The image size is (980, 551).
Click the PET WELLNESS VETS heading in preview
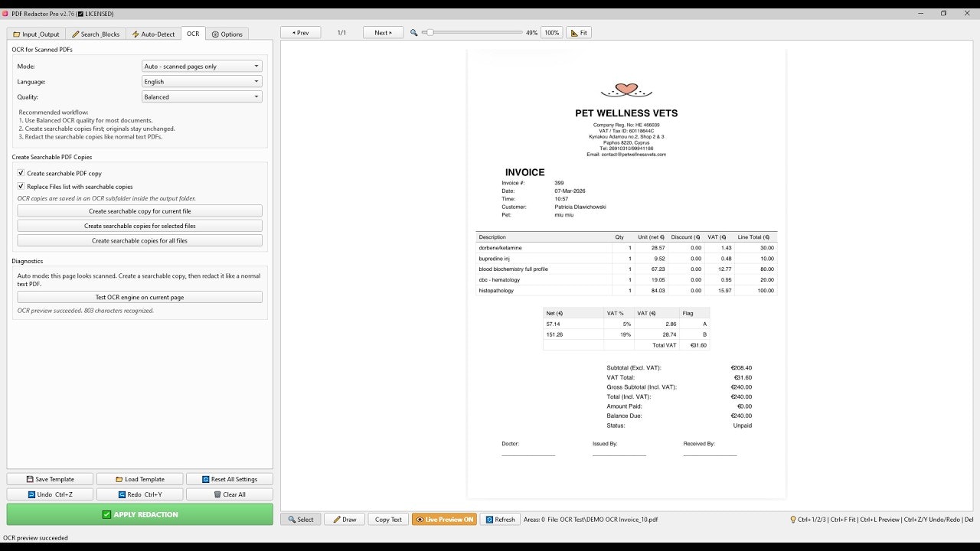[x=626, y=113]
